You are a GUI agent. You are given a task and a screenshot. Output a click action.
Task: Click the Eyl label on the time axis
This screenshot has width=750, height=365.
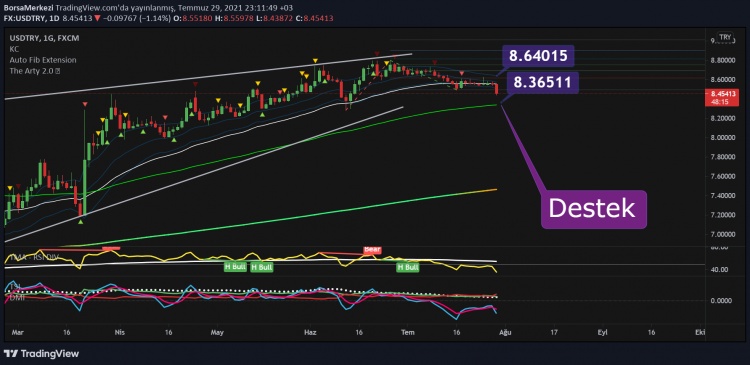point(602,332)
